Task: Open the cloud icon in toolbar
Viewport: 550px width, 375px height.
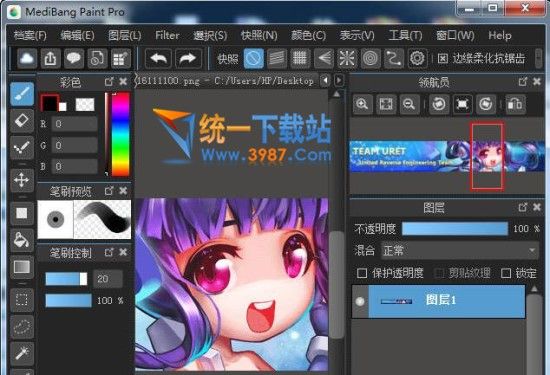Action: (x=27, y=58)
